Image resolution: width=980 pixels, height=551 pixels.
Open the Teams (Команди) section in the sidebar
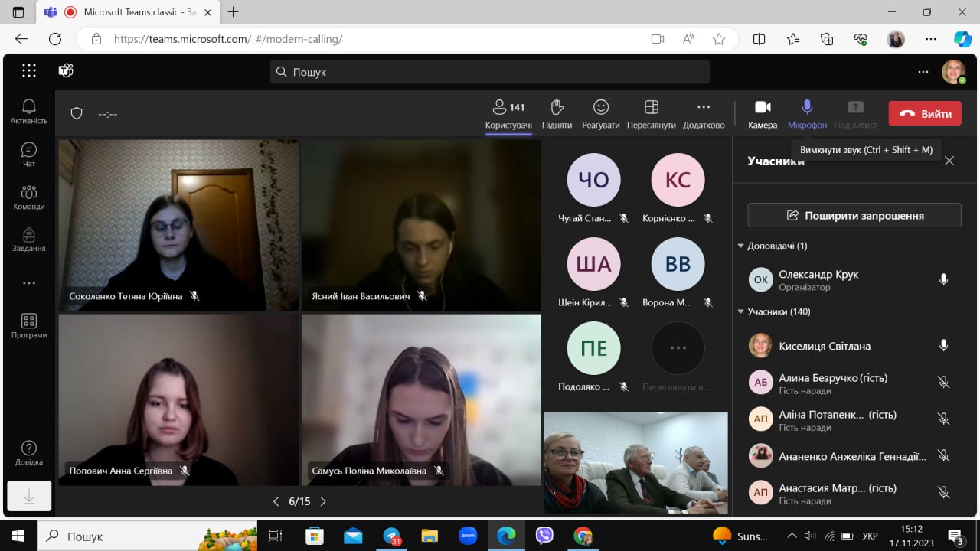point(29,197)
